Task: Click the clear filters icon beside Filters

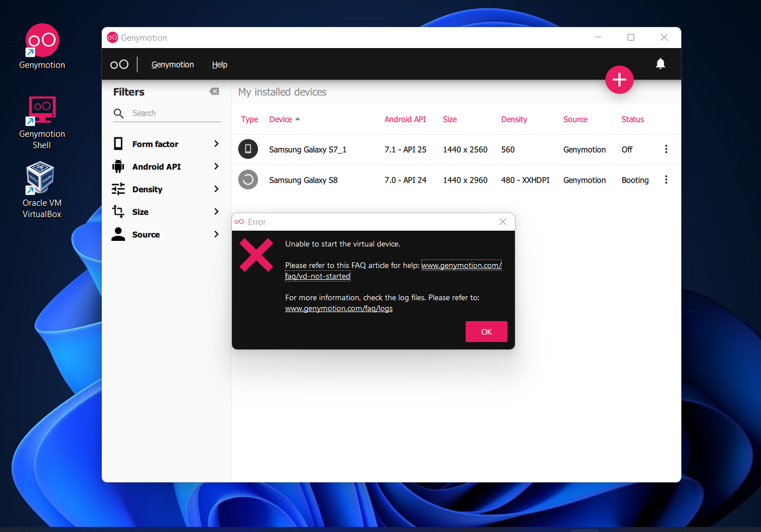Action: coord(214,92)
